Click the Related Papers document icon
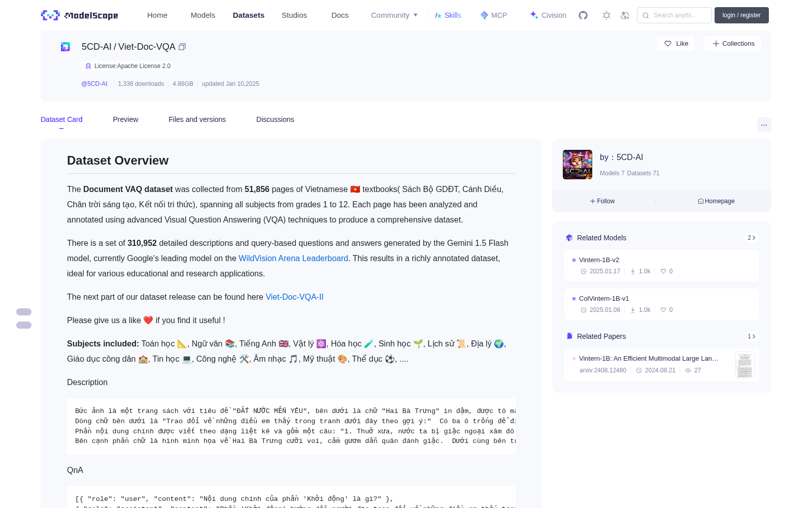Viewport: 812px width, 508px height. [569, 336]
